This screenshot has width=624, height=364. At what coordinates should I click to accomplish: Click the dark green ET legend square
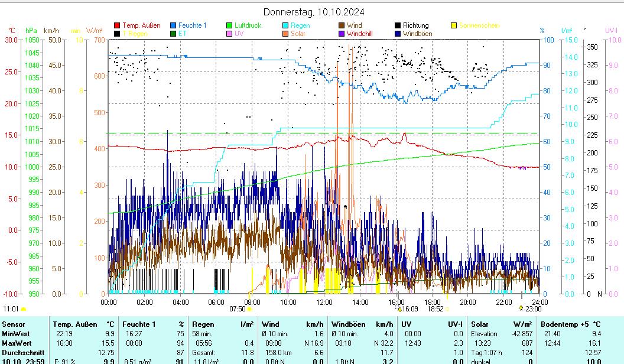pos(173,34)
